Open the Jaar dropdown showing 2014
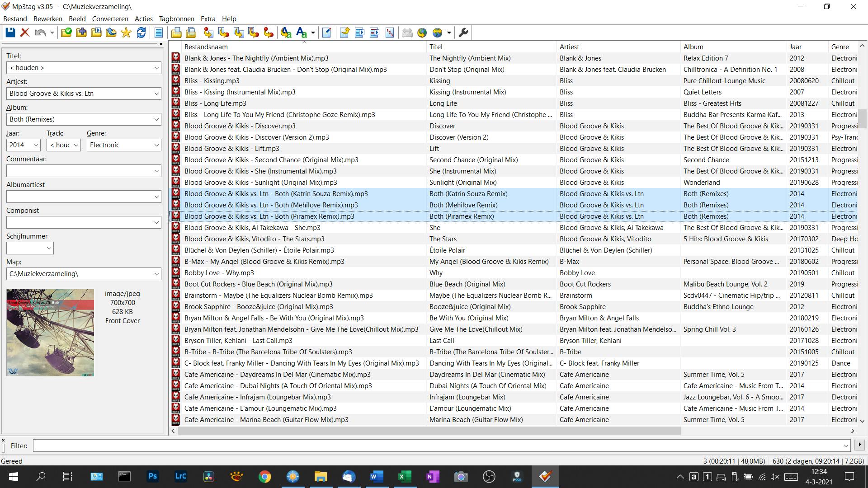Viewport: 868px width, 488px height. point(36,145)
